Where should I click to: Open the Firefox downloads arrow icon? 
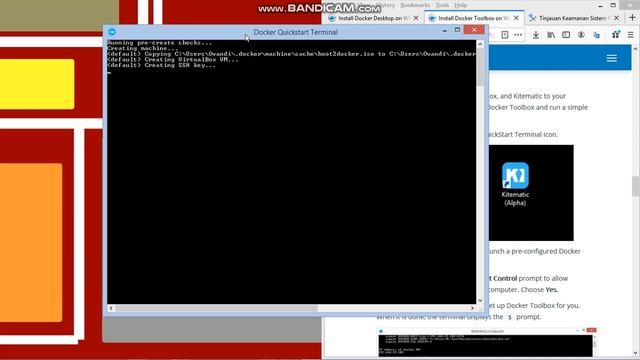536,35
